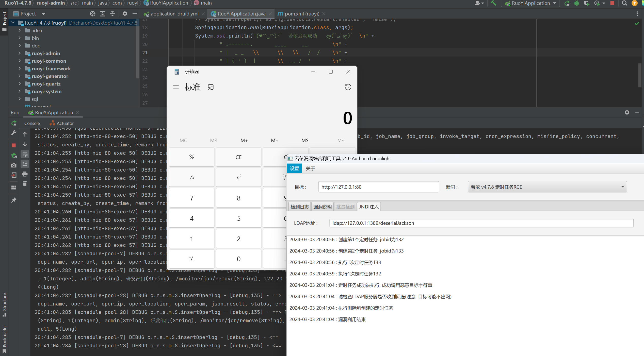Expand the ruoyi-quartz module
Screen dimensions: 644x356
(x=20, y=84)
